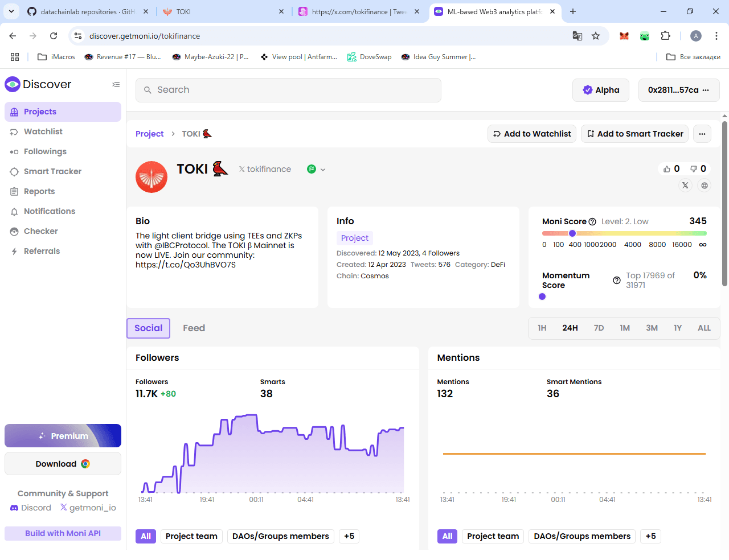Open Chrome profile avatar A

point(696,36)
